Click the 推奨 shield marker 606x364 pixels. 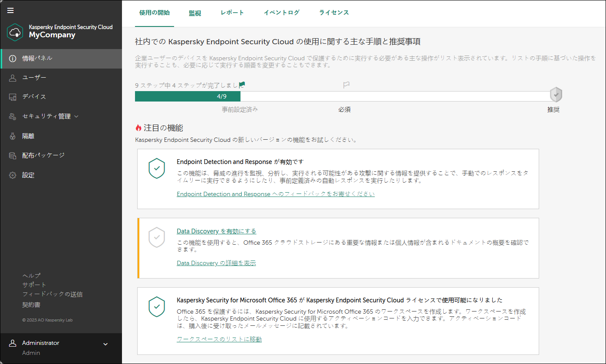(x=556, y=94)
